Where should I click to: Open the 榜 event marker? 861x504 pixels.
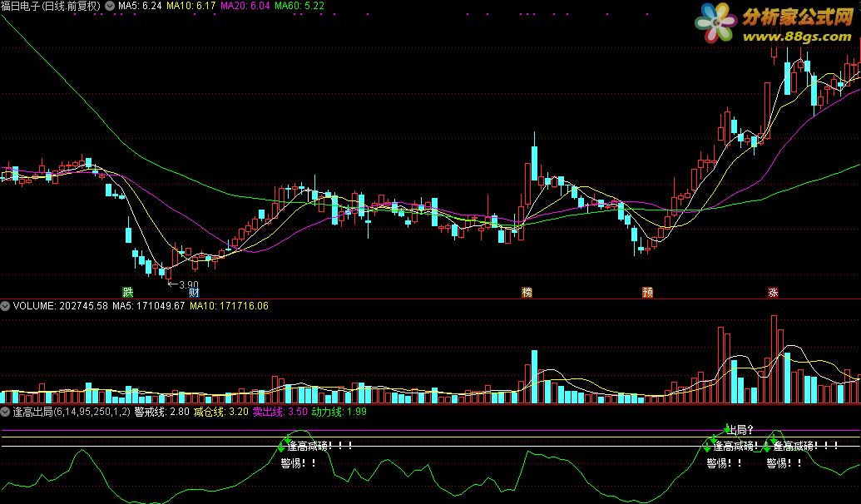pos(527,292)
